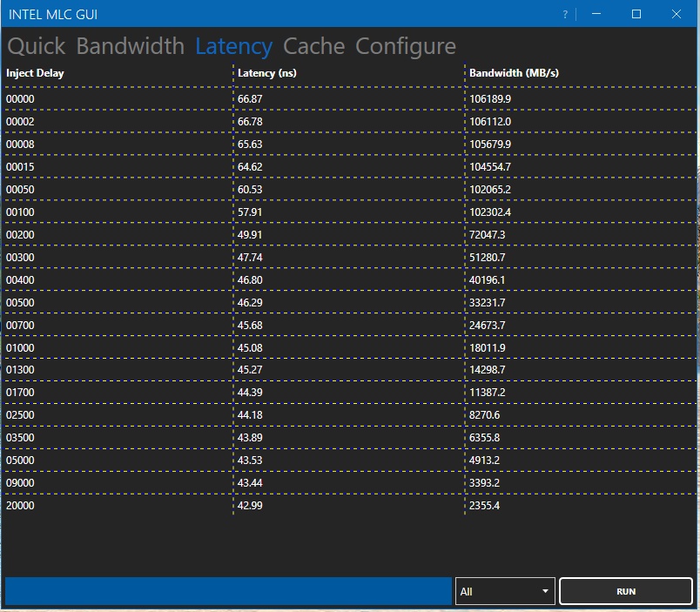
Task: Expand the All dropdown selector
Action: [x=505, y=591]
